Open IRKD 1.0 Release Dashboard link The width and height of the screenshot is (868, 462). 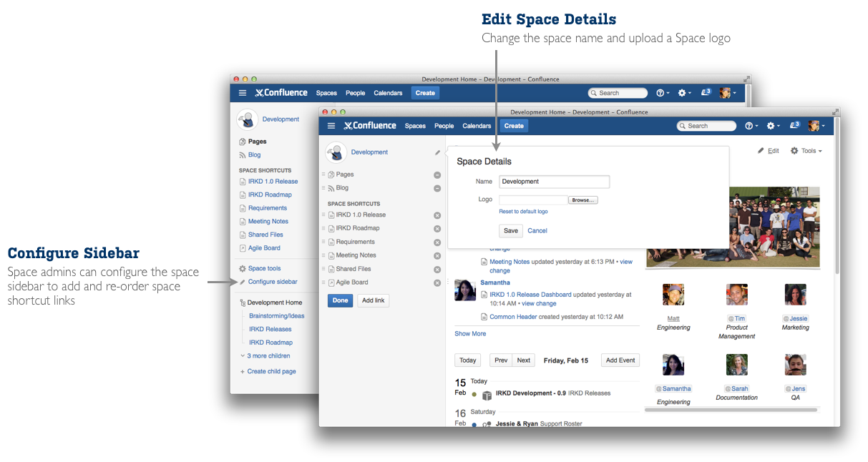(x=530, y=295)
